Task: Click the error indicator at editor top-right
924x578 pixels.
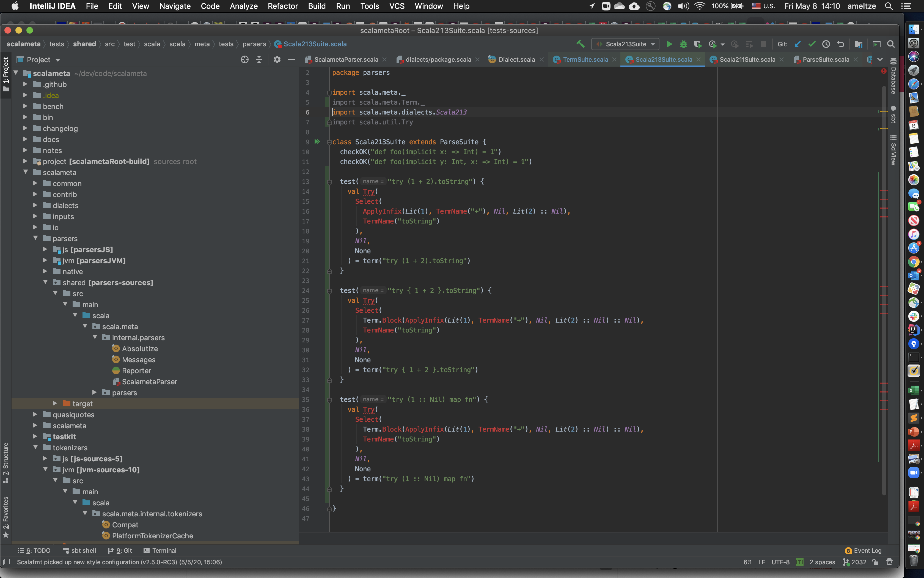Action: tap(884, 72)
